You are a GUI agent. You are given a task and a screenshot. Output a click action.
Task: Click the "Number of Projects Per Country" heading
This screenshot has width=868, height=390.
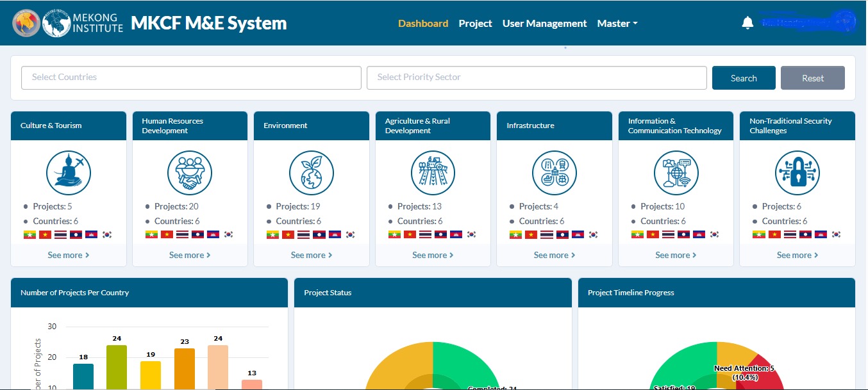pos(74,293)
